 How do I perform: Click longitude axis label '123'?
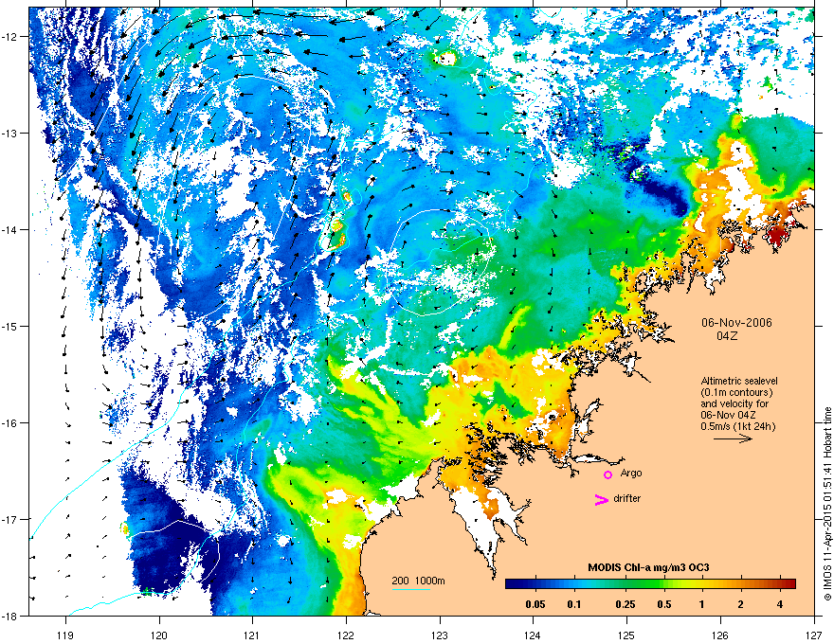point(440,635)
